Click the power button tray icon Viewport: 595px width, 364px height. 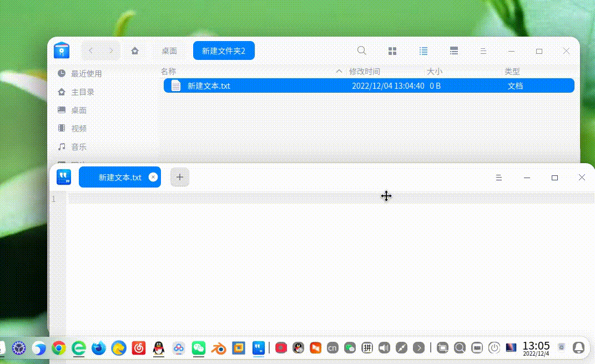494,348
